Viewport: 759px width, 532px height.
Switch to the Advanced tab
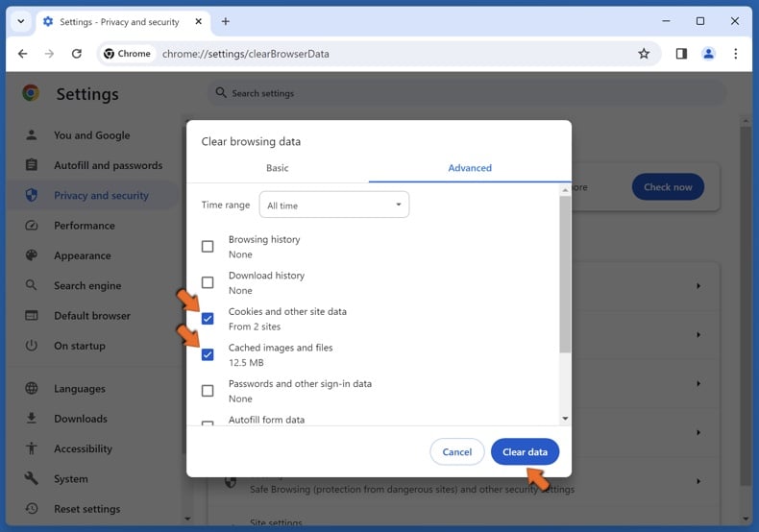pos(470,168)
